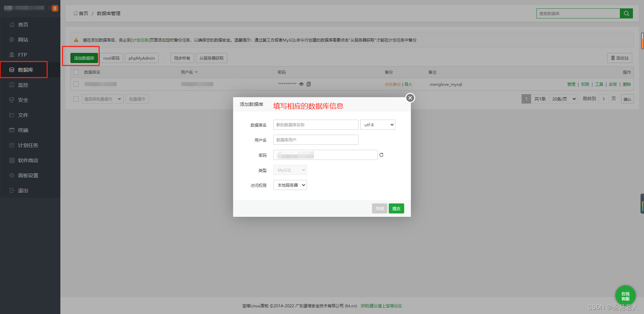This screenshot has height=314, width=644.
Task: Click the home icon in breadcrumb
Action: [x=75, y=13]
